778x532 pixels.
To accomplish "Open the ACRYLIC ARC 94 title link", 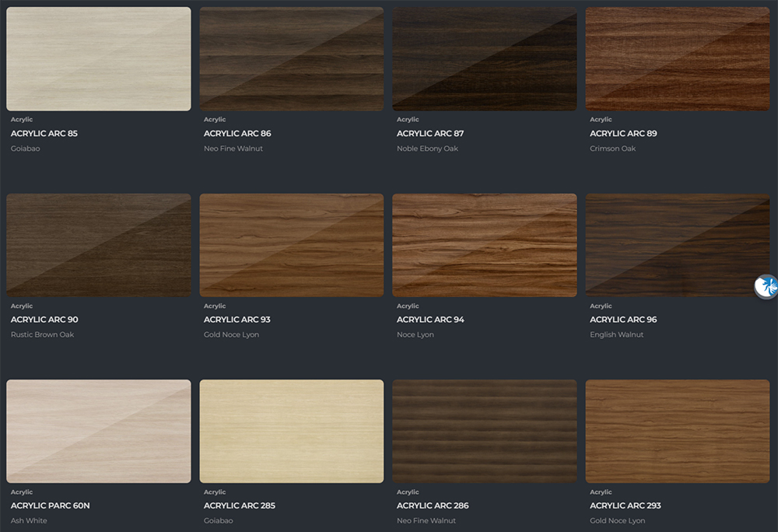I will (430, 320).
